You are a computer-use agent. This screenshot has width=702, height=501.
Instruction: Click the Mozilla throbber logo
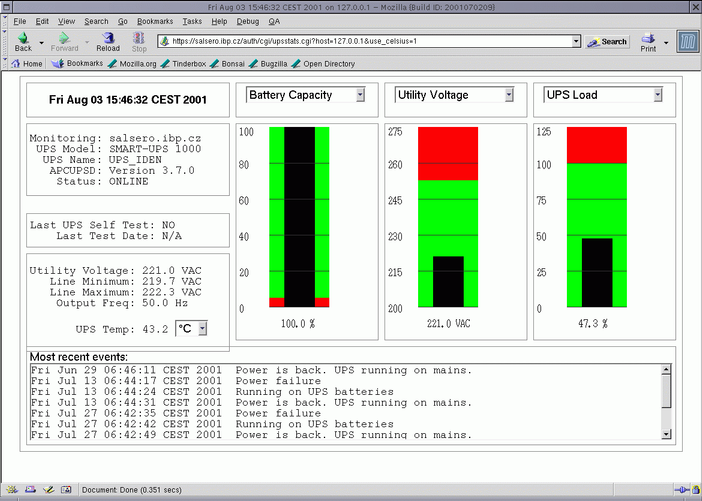click(687, 42)
